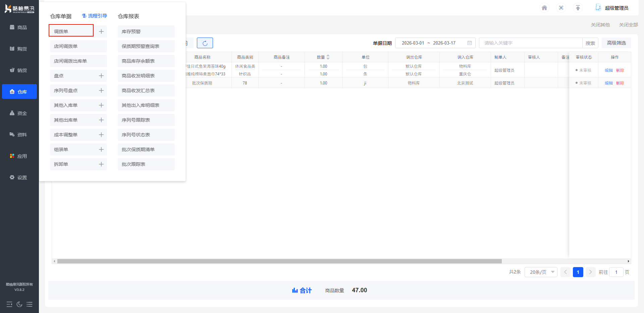Click the plus icon beside 调拨单

101,32
